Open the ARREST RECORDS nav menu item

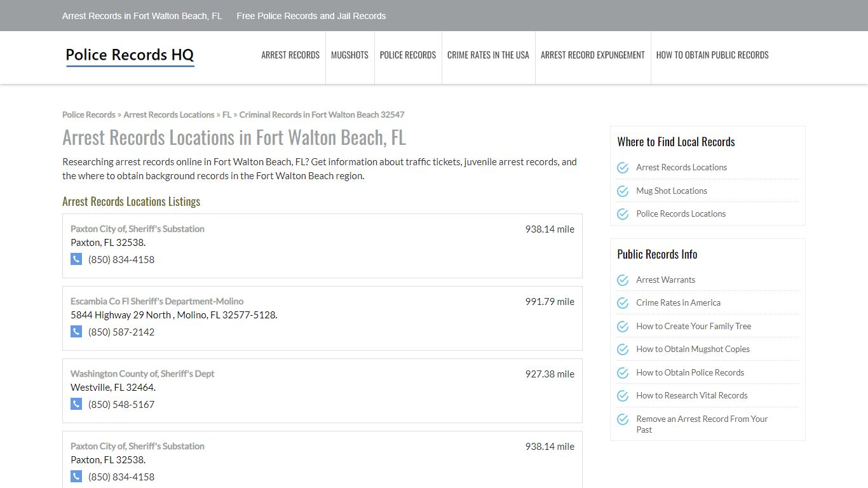click(x=290, y=55)
